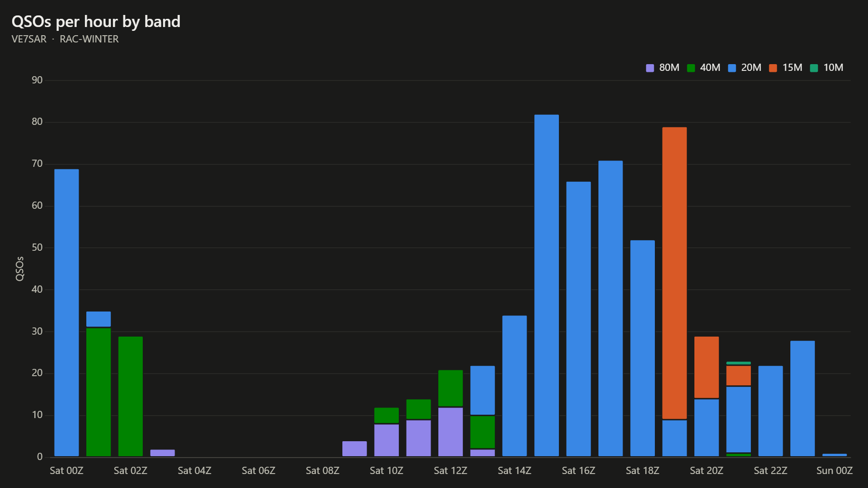
Task: Click the '50' y-axis tick label
Action: 37,247
